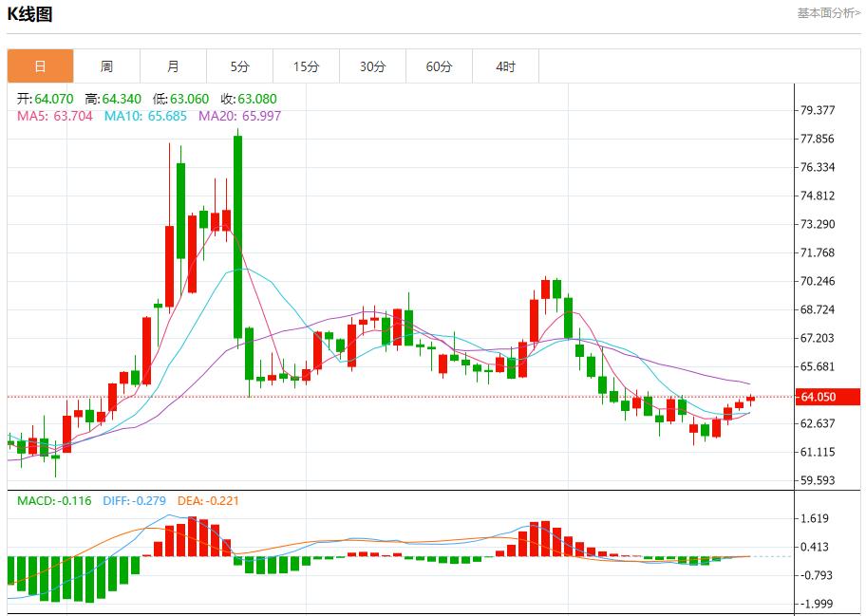
Task: Select the active 日 daily timeframe
Action: 41,65
